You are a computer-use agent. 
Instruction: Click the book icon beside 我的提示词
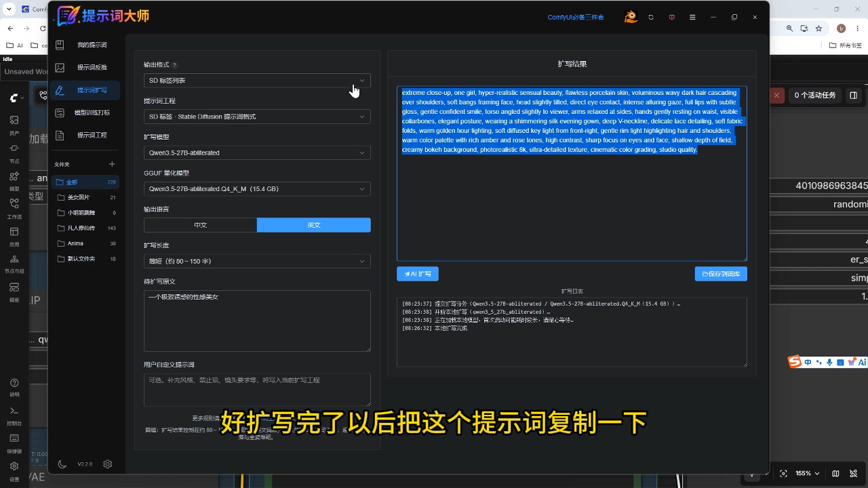60,45
